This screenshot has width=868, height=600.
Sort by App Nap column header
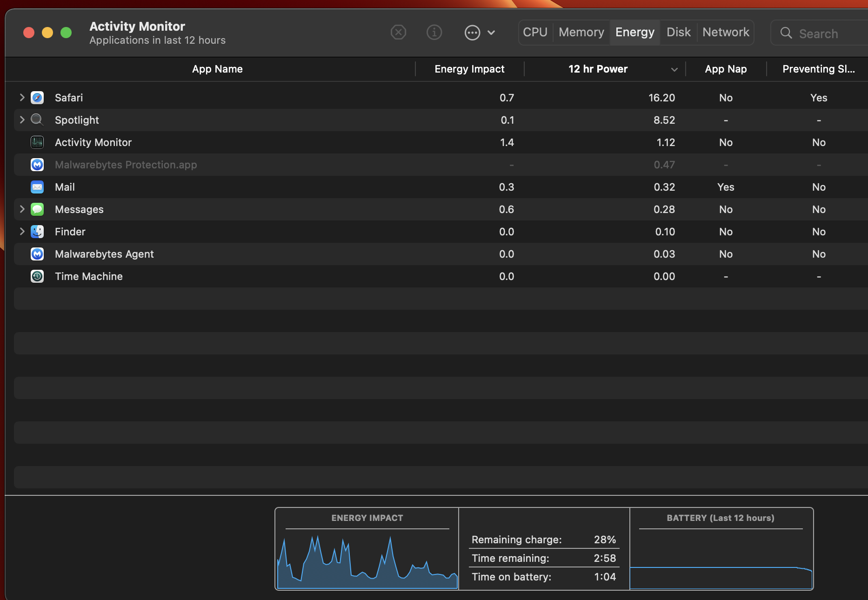click(726, 69)
